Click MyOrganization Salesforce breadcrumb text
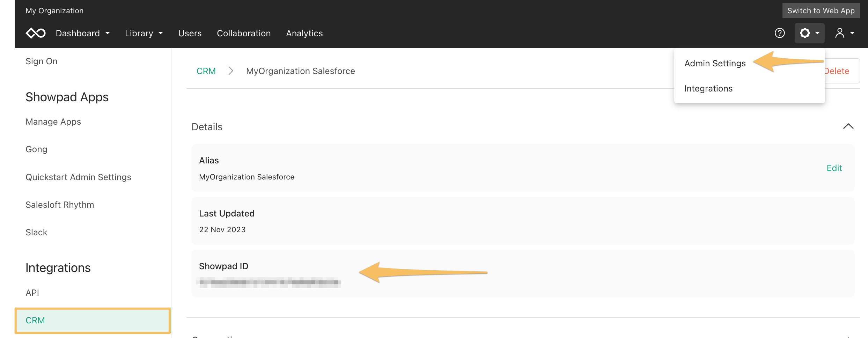 click(300, 71)
